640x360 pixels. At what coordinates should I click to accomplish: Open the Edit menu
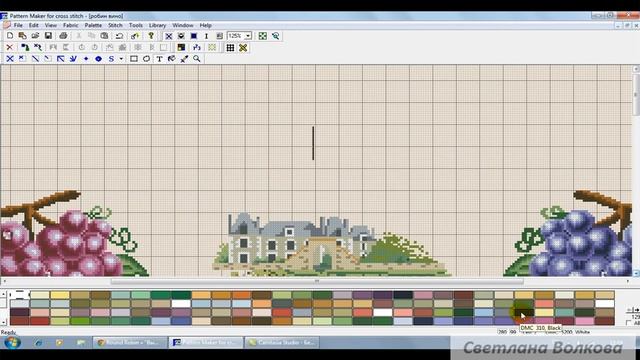tap(33, 25)
